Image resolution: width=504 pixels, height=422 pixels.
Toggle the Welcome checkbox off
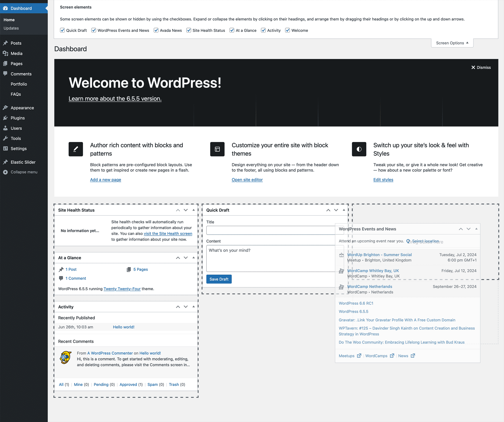(288, 30)
